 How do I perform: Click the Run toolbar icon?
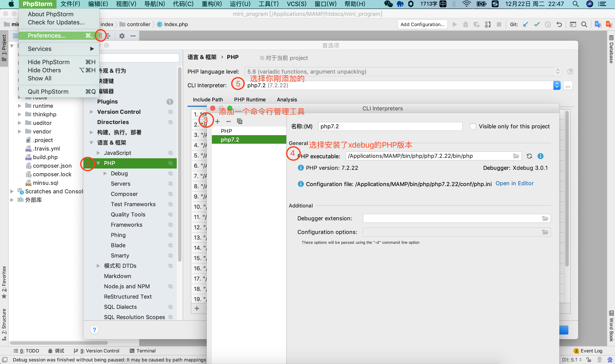[455, 24]
